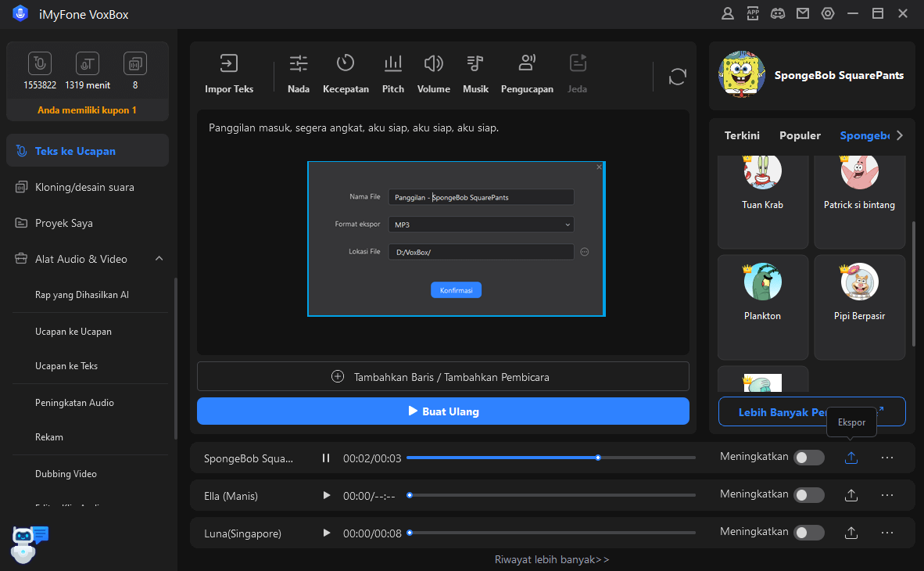Export the SpongeBob Squa... audio row
Screen dimensions: 924x571
coord(851,458)
